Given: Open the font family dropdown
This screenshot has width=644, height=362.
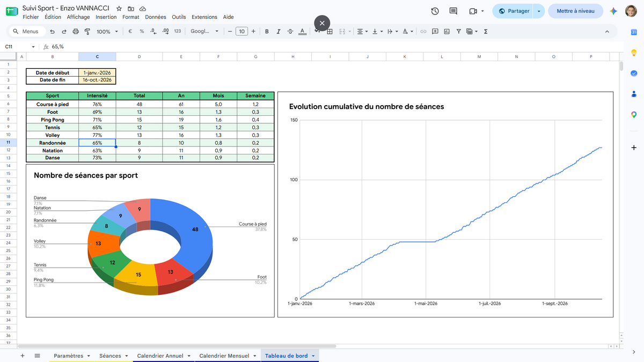Looking at the screenshot, I should tap(204, 32).
